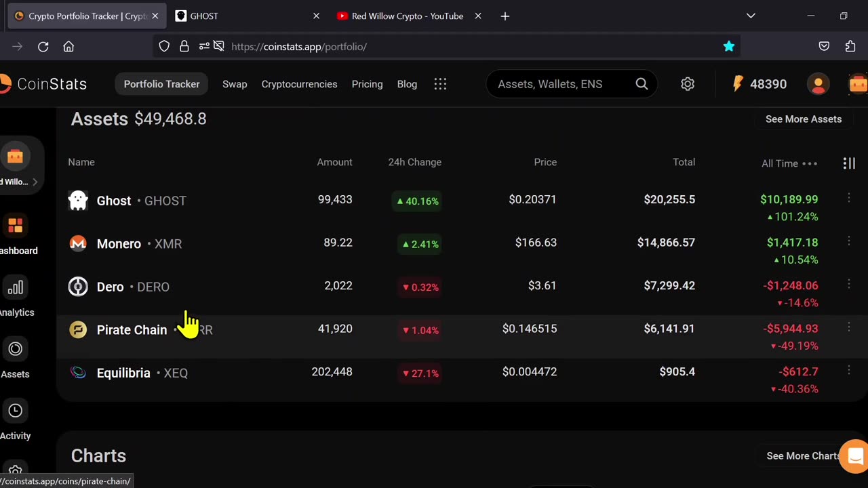
Task: Switch to the GHOST browser tab
Action: 247,16
